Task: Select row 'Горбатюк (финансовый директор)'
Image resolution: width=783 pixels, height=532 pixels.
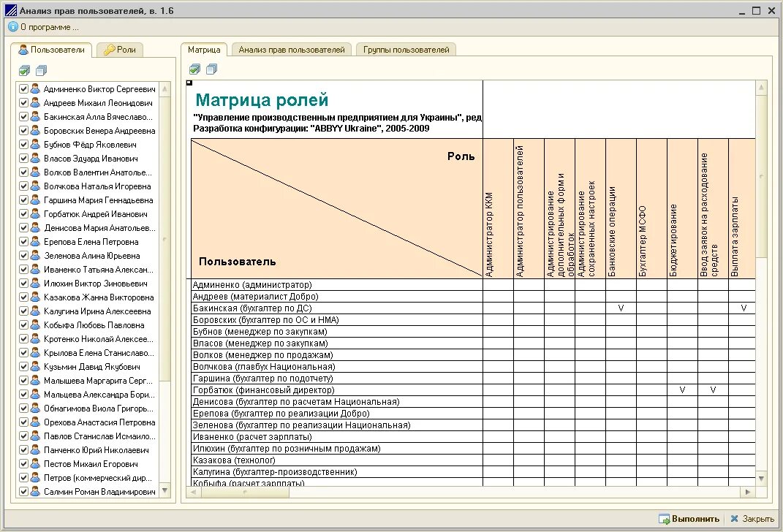Action: pyautogui.click(x=338, y=389)
